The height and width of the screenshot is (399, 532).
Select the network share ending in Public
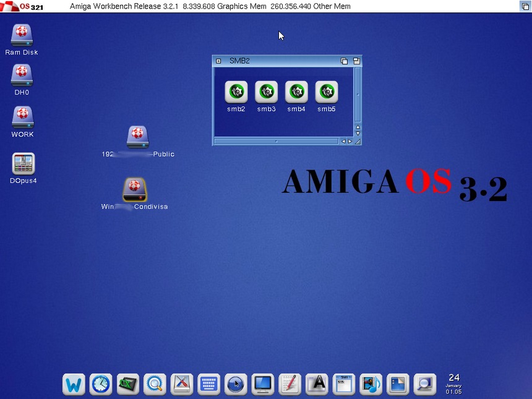pos(137,137)
